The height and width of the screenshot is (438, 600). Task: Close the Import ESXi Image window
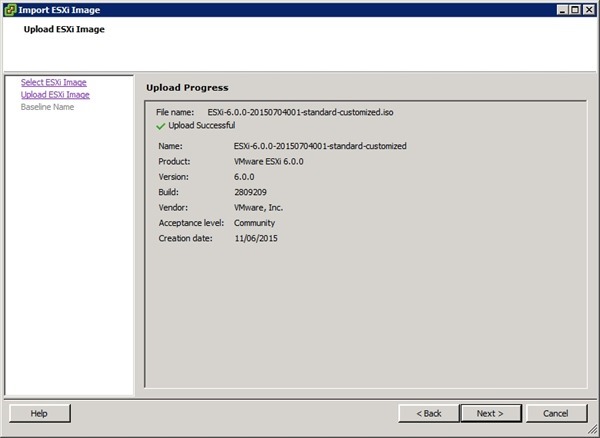pos(589,10)
